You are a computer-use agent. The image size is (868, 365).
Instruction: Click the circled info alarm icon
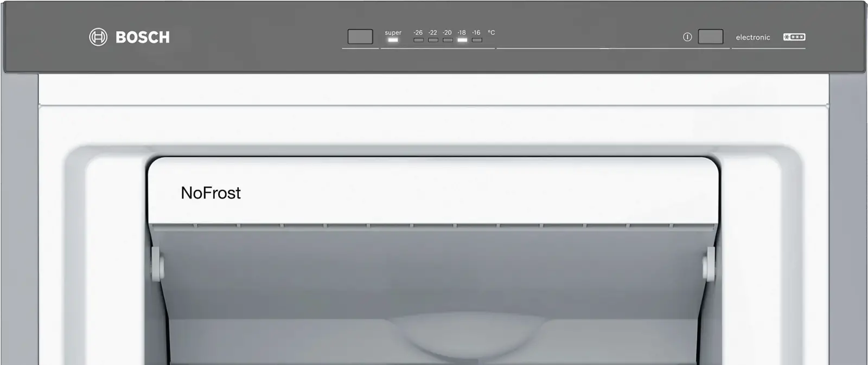click(687, 37)
